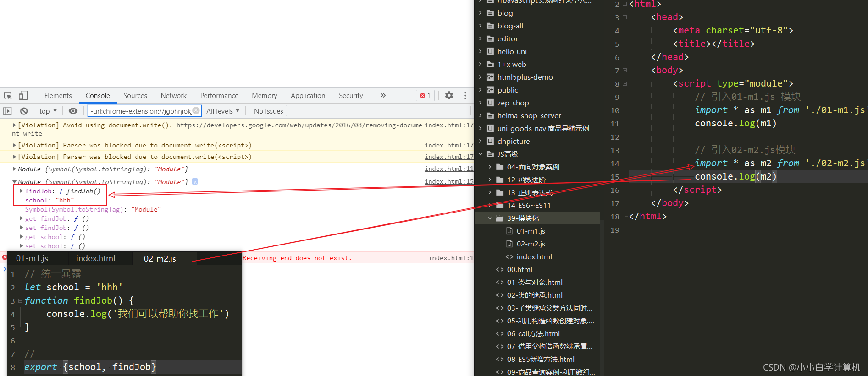Fold the script block on line 8
The width and height of the screenshot is (868, 376).
[625, 83]
